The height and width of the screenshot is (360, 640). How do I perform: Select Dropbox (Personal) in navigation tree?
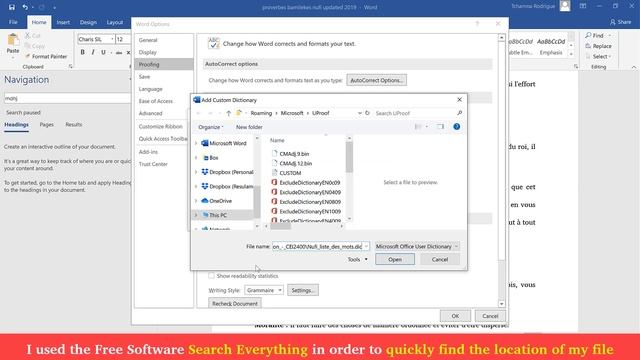[227, 172]
